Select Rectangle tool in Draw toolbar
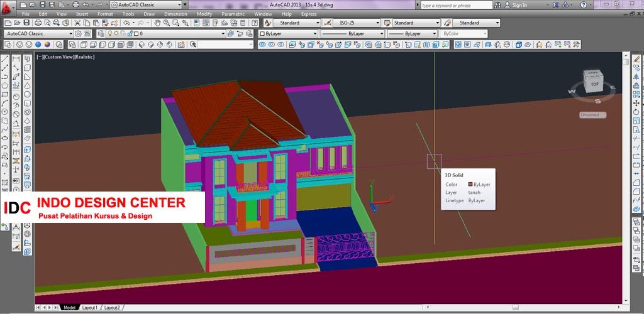644x314 pixels. pyautogui.click(x=5, y=94)
